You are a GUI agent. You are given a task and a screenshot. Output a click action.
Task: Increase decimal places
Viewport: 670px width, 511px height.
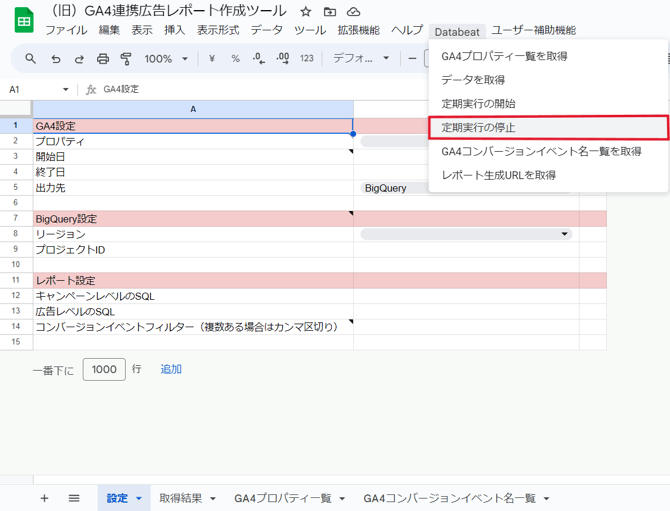click(x=283, y=59)
